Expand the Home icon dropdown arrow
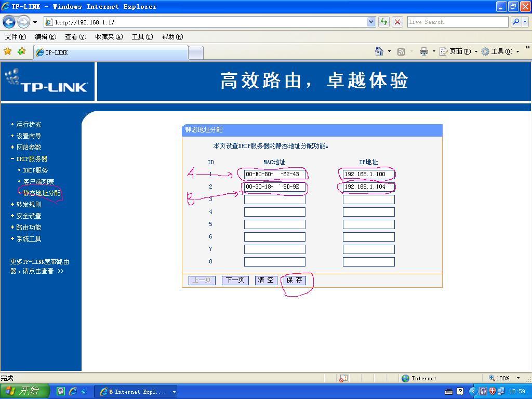532x399 pixels. coord(389,51)
